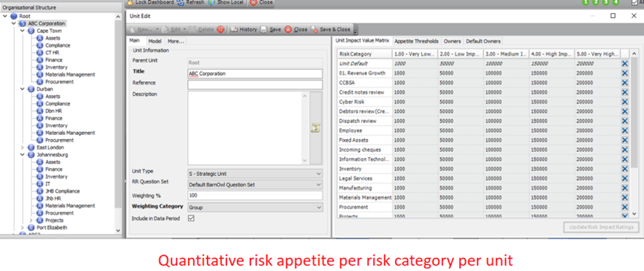Select the Unit Impact Value Matrix tab
This screenshot has width=644, height=271.
coord(362,41)
